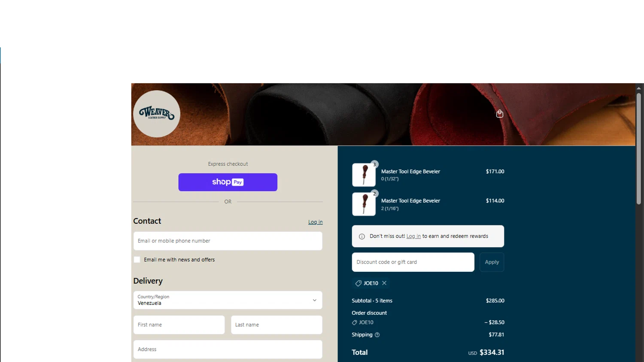Click the $114.00 item price
Viewport: 644px width, 362px height.
[495, 201]
